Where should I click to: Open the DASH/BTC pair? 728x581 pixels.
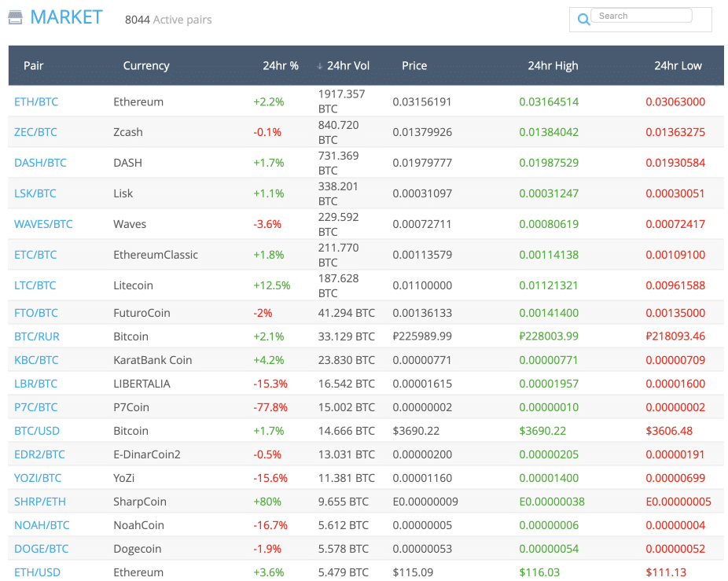(40, 163)
